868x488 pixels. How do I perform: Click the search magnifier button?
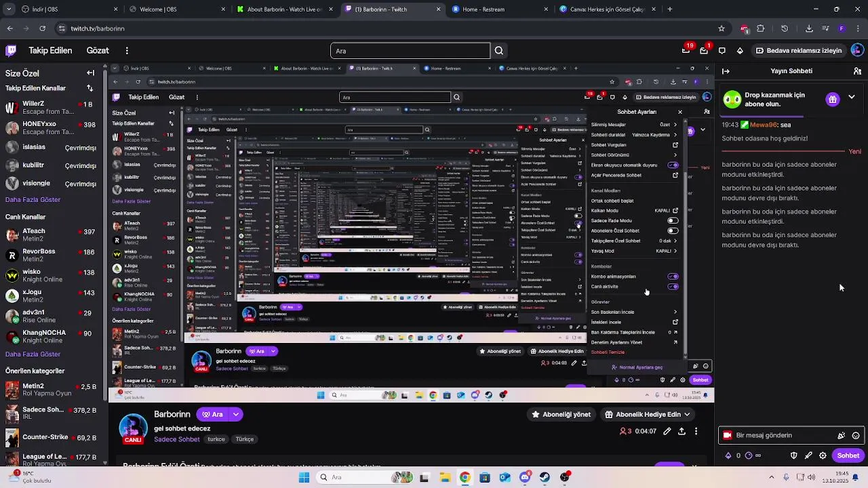(499, 51)
